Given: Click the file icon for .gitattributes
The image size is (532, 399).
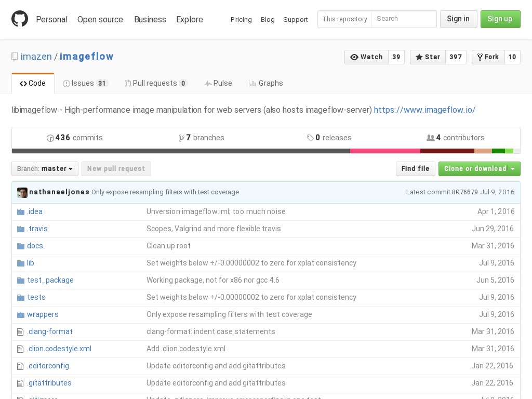Looking at the screenshot, I should tap(20, 383).
